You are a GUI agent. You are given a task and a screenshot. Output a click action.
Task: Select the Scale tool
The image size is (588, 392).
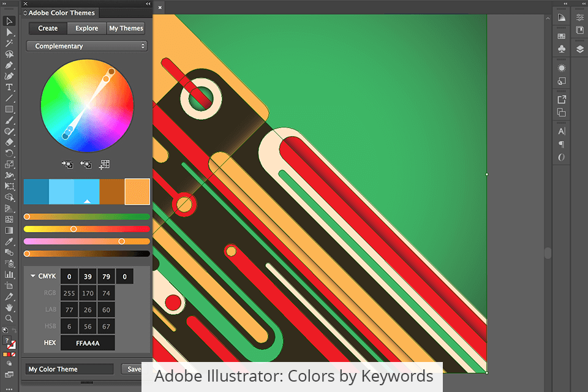[9, 164]
